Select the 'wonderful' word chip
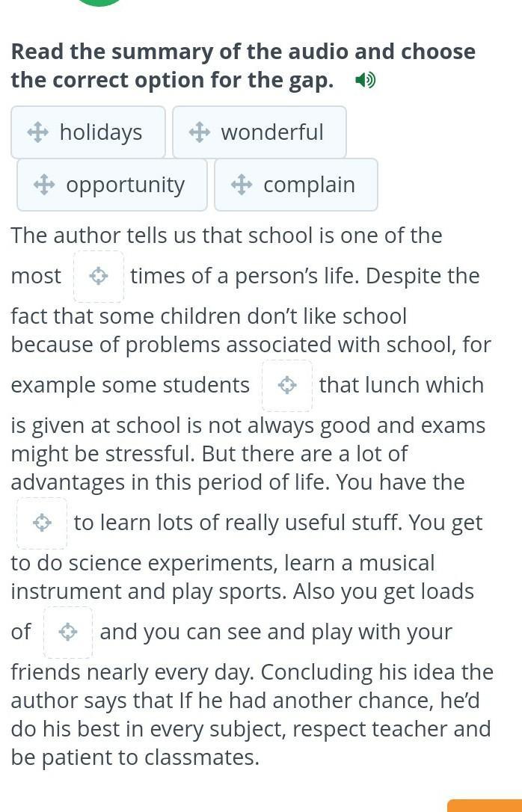 click(x=260, y=132)
